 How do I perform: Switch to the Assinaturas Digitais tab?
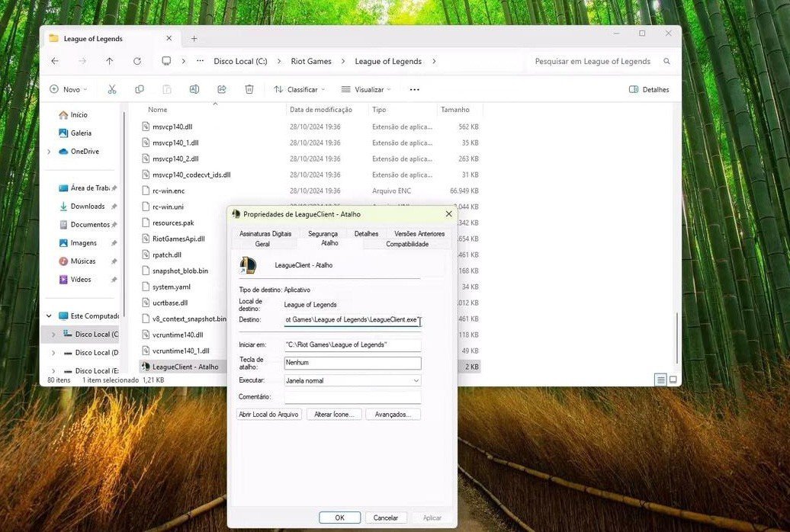265,234
